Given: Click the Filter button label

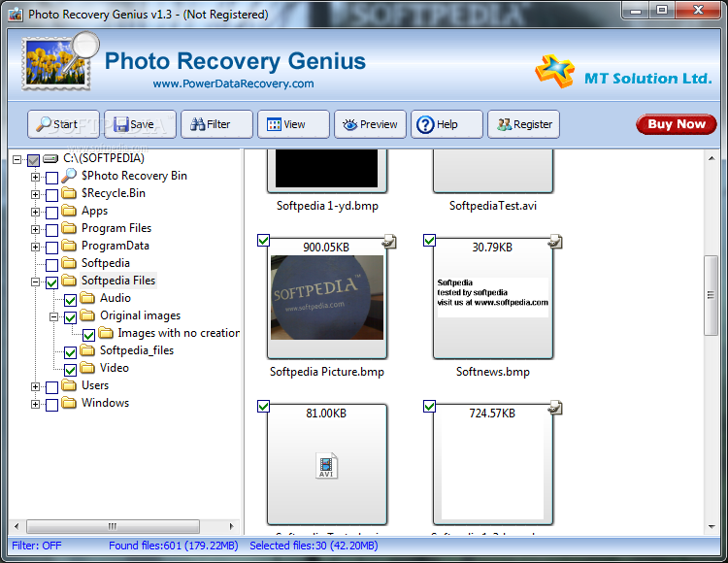Looking at the screenshot, I should 218,124.
